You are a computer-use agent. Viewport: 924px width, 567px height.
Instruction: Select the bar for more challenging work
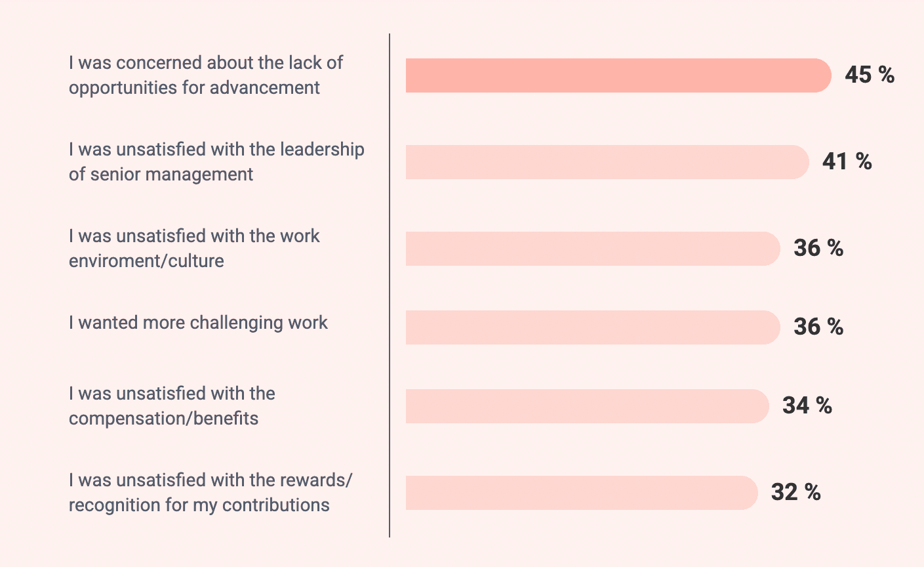(x=592, y=327)
